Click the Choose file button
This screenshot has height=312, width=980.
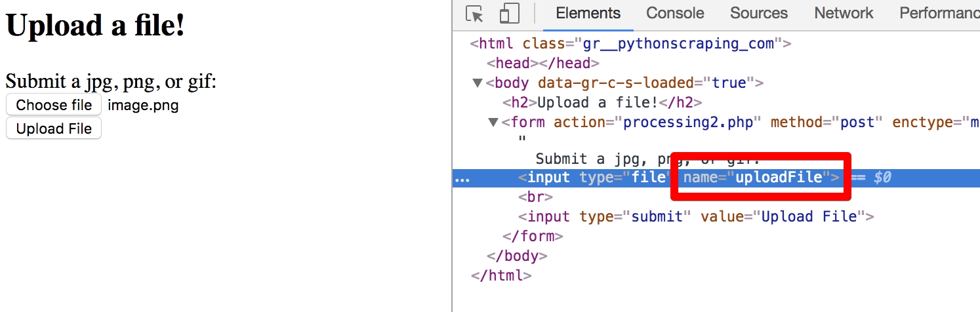pos(54,105)
